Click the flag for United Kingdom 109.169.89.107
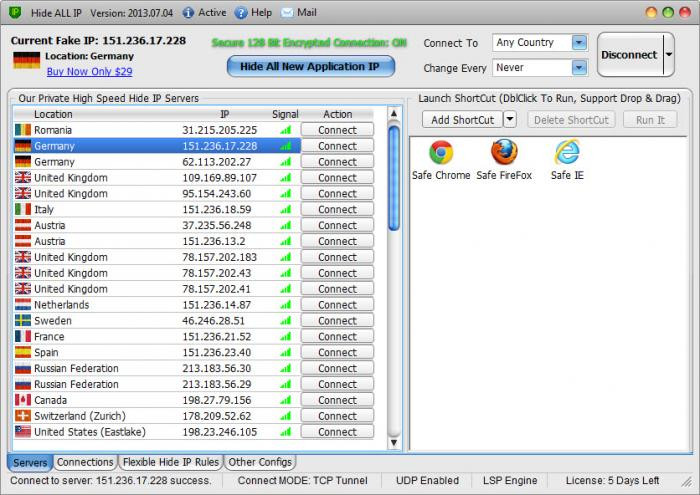The image size is (700, 495). coord(23,178)
